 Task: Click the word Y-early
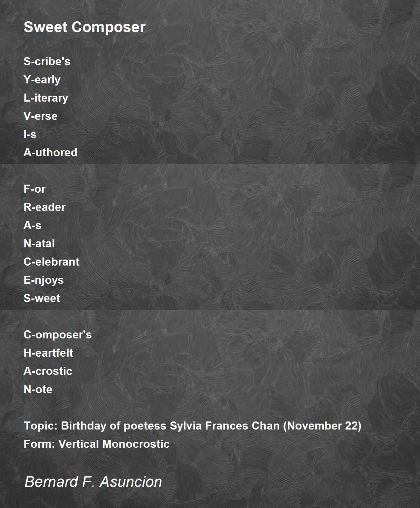click(42, 80)
